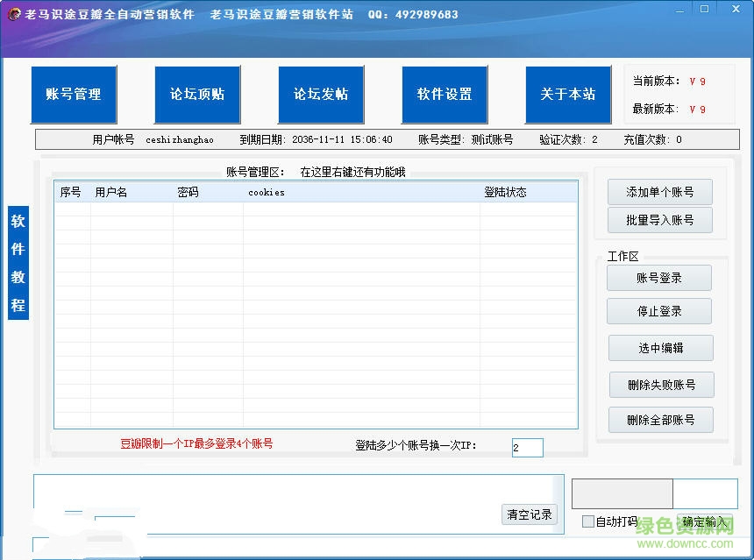This screenshot has height=560, width=754.
Task: Open the 软件教程 sidebar tab
Action: click(x=18, y=265)
